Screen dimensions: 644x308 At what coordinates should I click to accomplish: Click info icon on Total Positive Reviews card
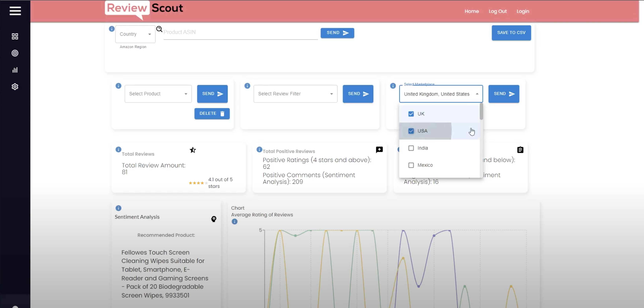259,149
